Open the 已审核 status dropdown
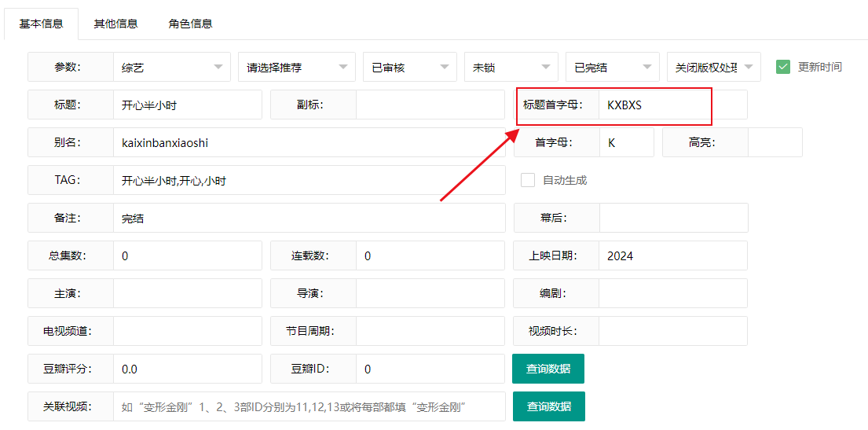Screen dimensions: 868x430 (409, 68)
